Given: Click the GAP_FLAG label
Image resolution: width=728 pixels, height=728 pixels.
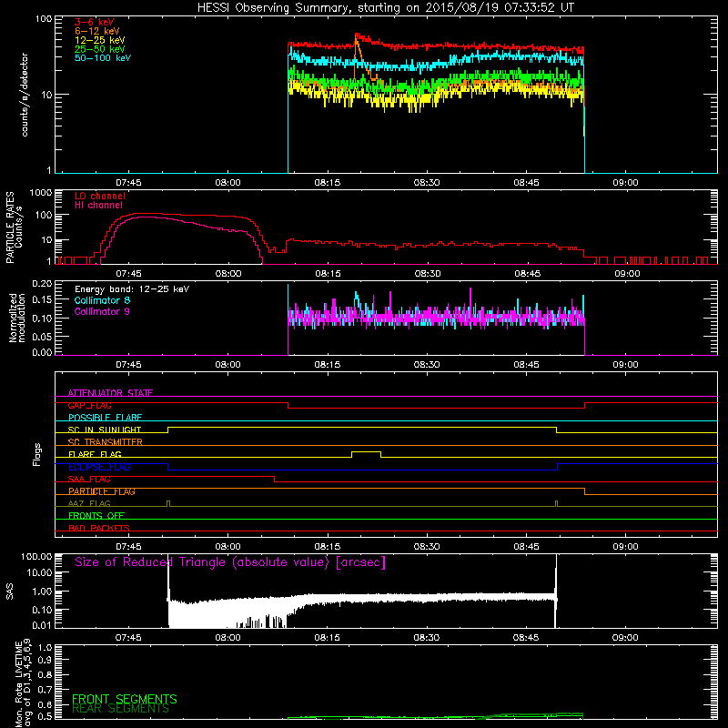Looking at the screenshot, I should (89, 405).
